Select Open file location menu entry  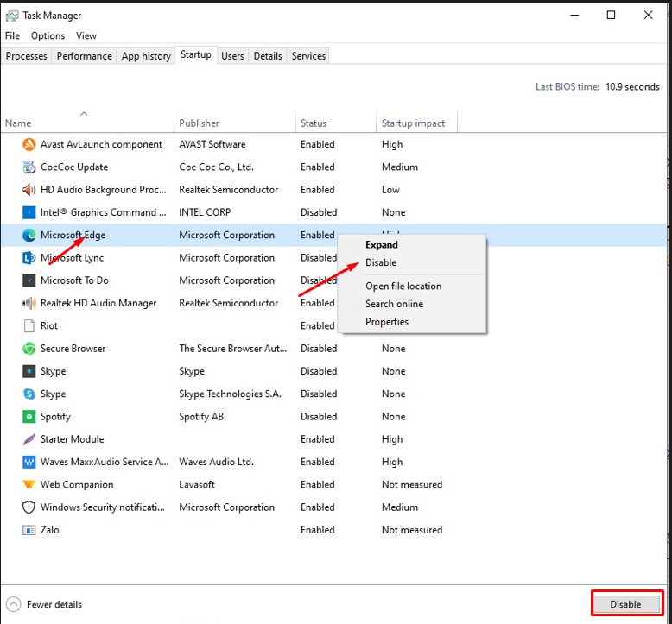tap(403, 287)
